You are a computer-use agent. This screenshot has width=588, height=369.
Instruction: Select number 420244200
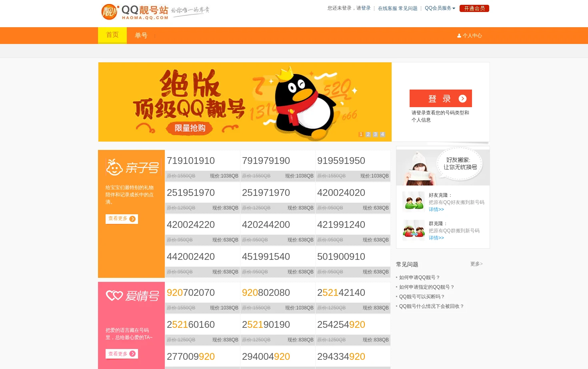click(x=266, y=225)
